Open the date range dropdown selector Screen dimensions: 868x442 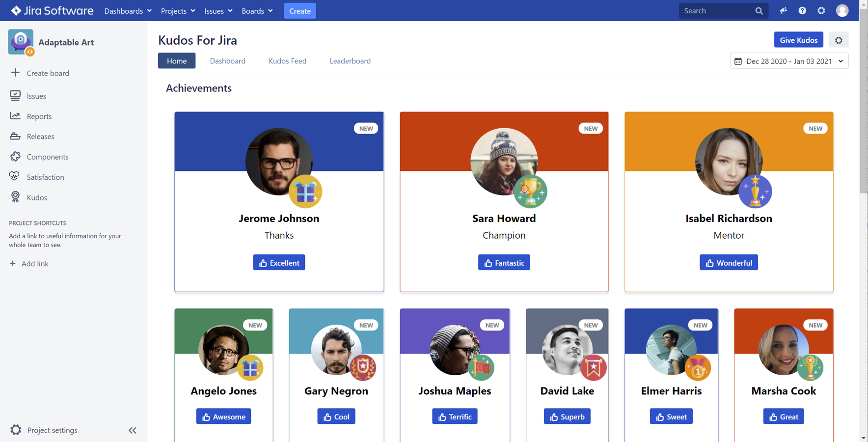(789, 61)
